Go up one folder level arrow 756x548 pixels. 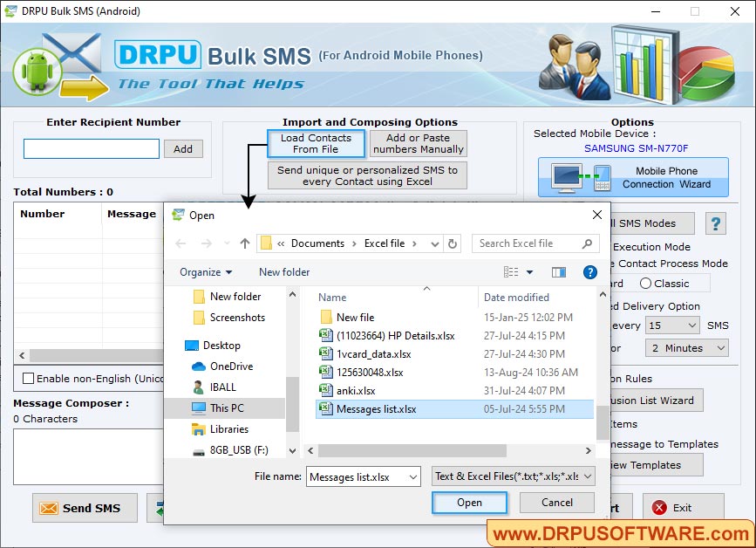tap(245, 243)
